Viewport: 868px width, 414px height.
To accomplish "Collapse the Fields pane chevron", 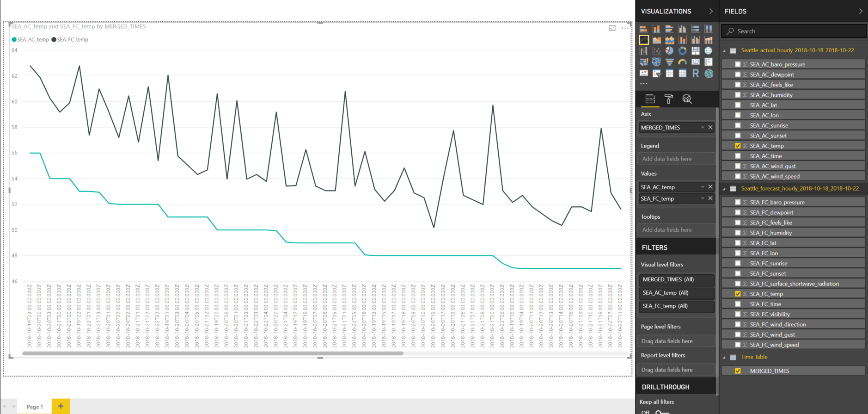I will click(x=861, y=11).
